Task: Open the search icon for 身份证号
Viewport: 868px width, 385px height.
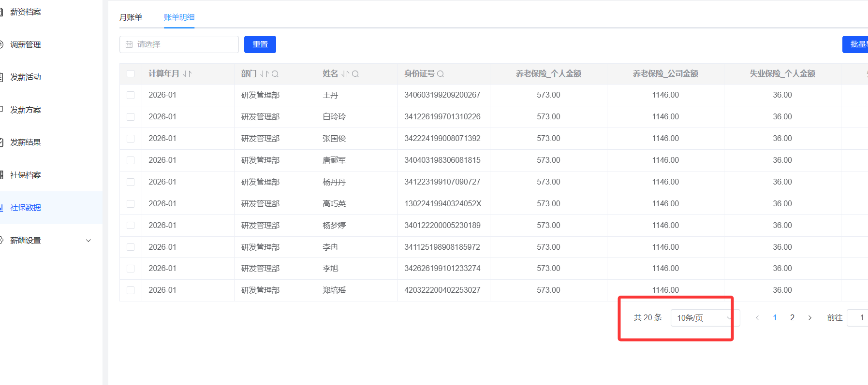Action: coord(441,74)
